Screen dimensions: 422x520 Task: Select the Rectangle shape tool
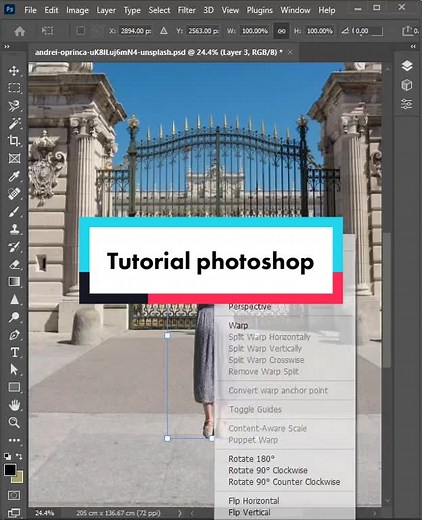tap(14, 387)
